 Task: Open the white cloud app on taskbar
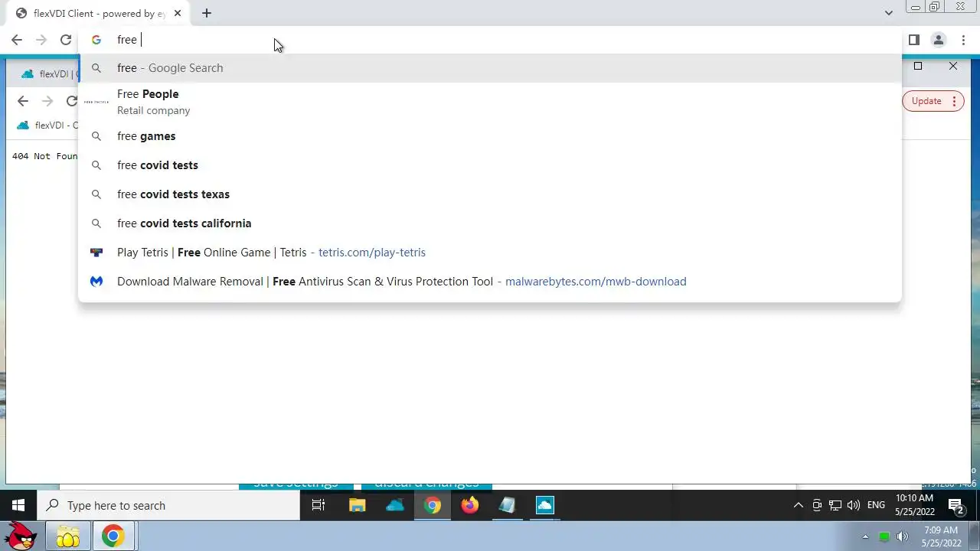point(545,505)
